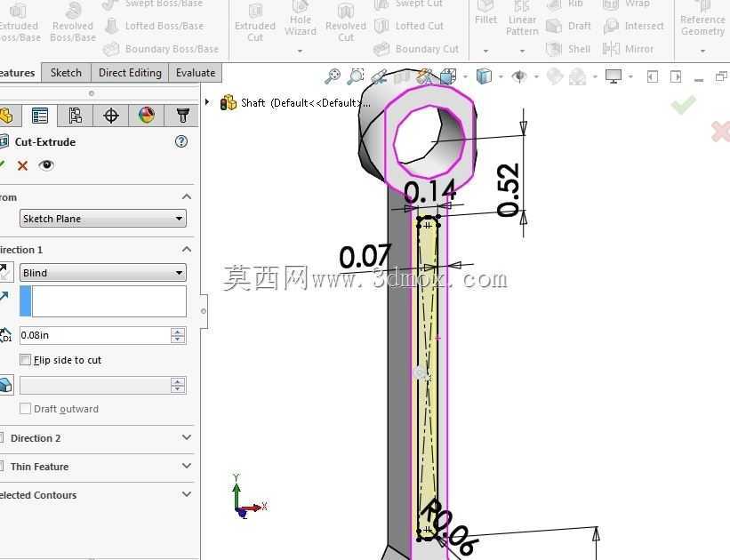Viewport: 730px width, 560px height.
Task: Cancel Cut-Extrude with red X
Action: [22, 165]
